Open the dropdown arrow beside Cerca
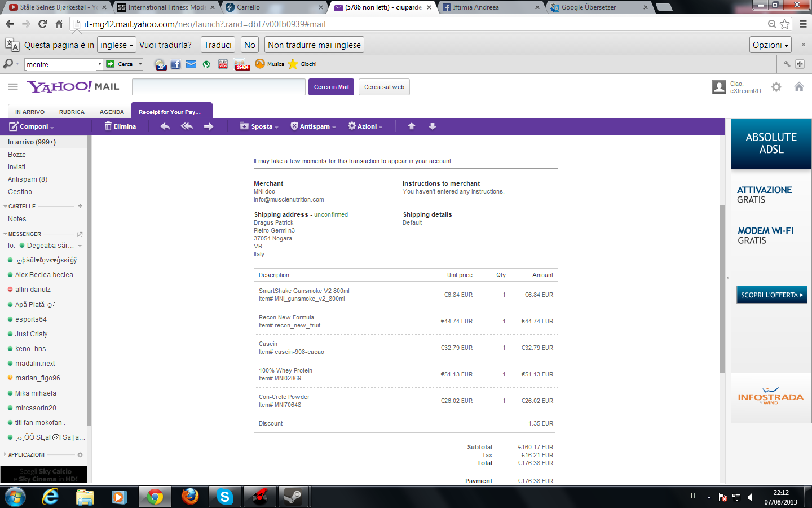This screenshot has height=508, width=812. tap(140, 64)
